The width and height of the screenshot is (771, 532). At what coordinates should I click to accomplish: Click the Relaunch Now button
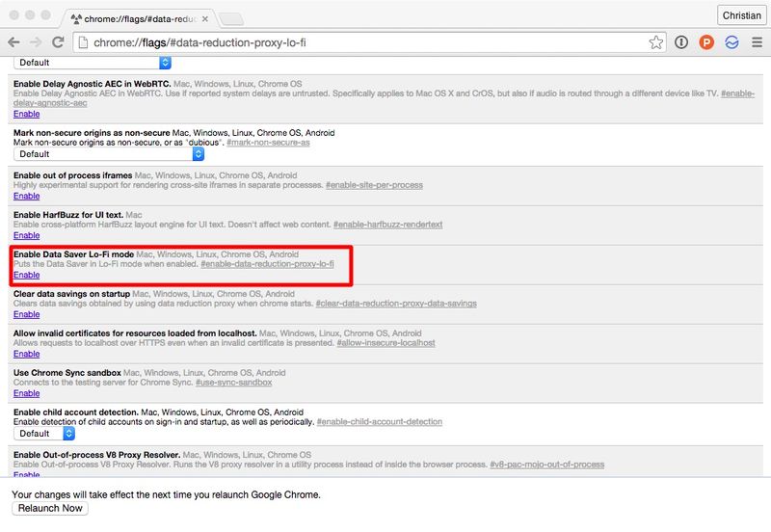[50, 509]
